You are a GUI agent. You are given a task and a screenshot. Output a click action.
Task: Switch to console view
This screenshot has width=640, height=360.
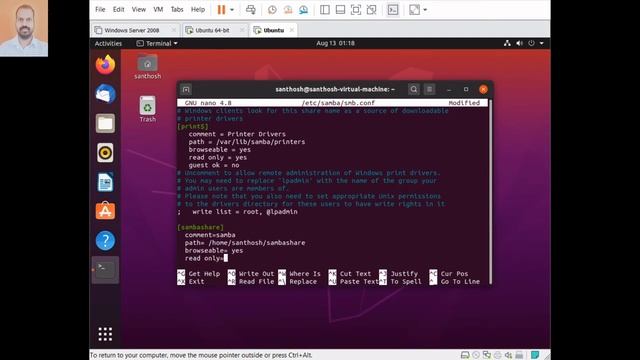click(x=393, y=10)
